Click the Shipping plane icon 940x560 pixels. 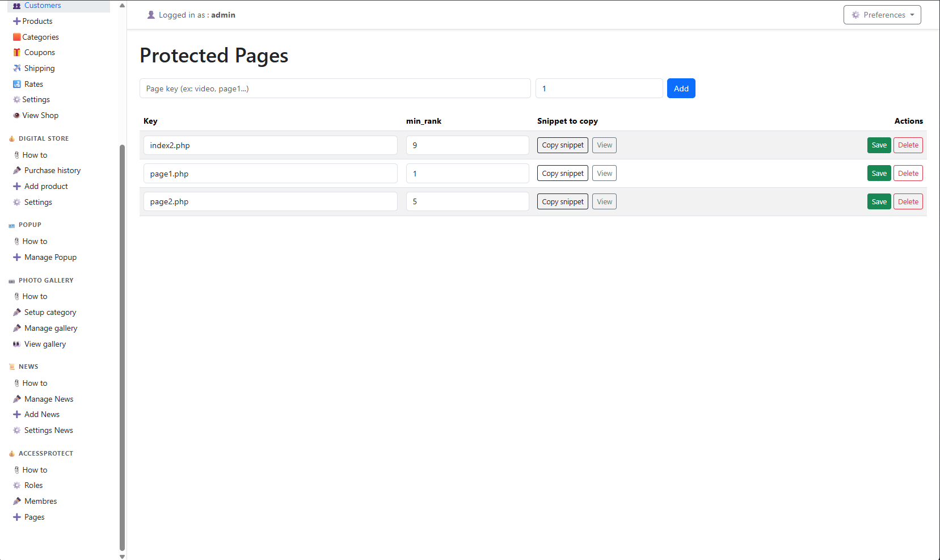point(17,68)
